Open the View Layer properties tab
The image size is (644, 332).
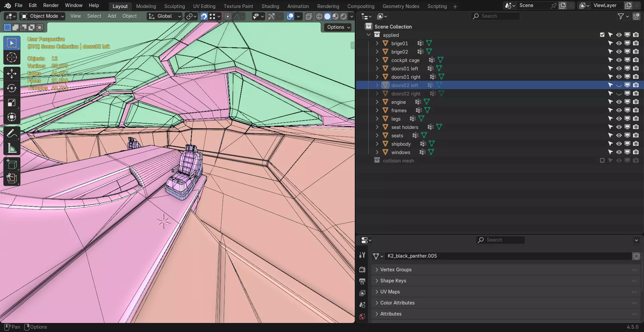[362, 293]
